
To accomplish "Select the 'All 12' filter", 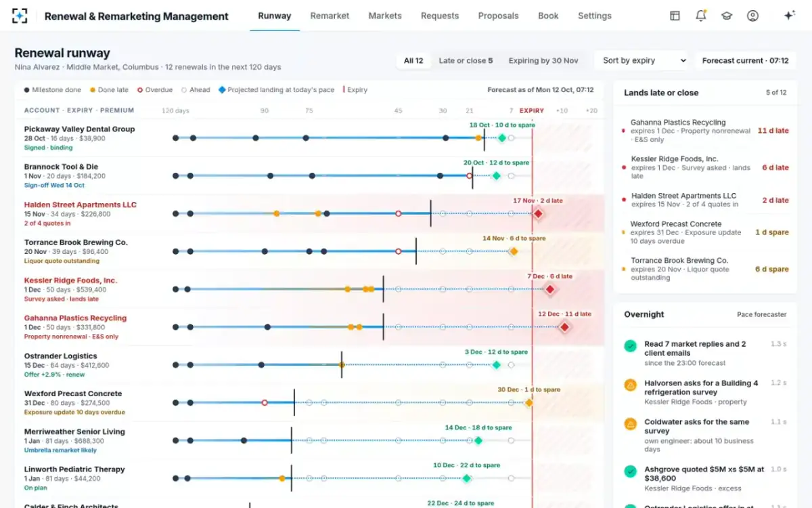I will [x=413, y=60].
